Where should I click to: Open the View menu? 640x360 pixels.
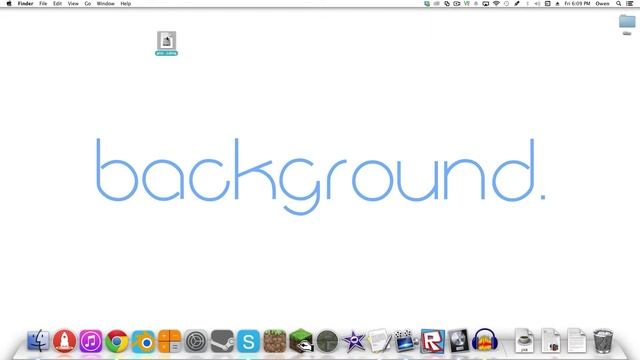click(73, 4)
